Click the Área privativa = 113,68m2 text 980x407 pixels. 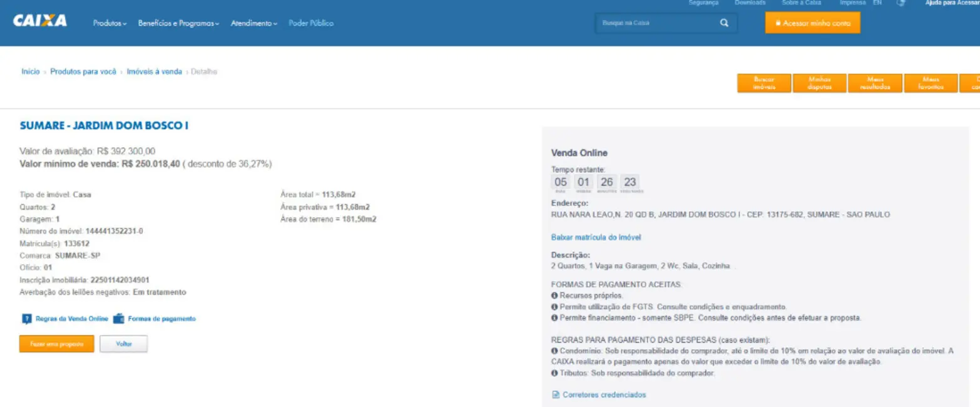325,207
